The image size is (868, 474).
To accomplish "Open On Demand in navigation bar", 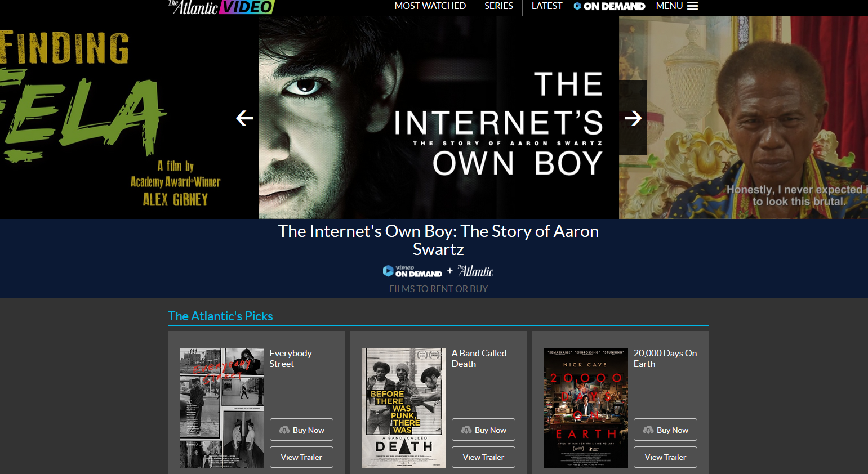I will click(x=609, y=6).
